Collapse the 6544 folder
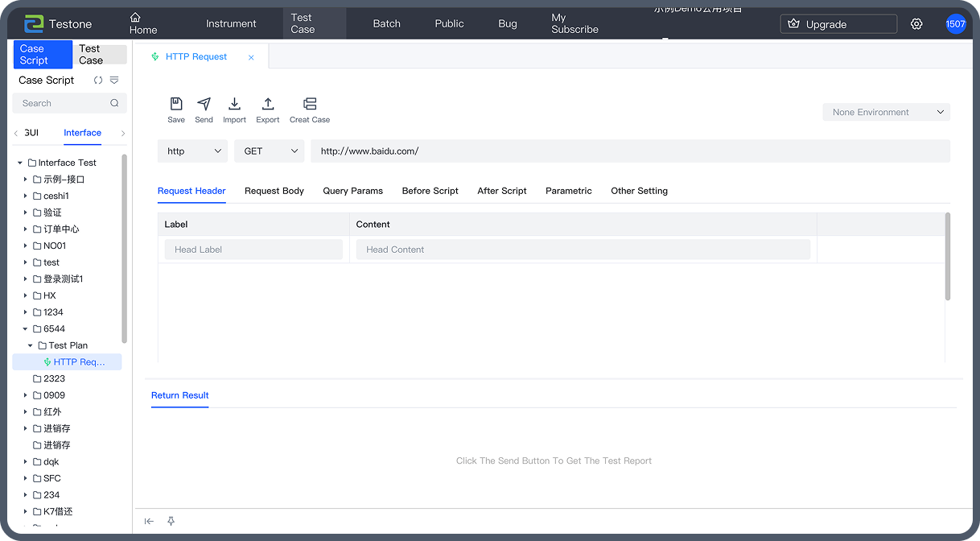The height and width of the screenshot is (541, 980). pyautogui.click(x=26, y=328)
